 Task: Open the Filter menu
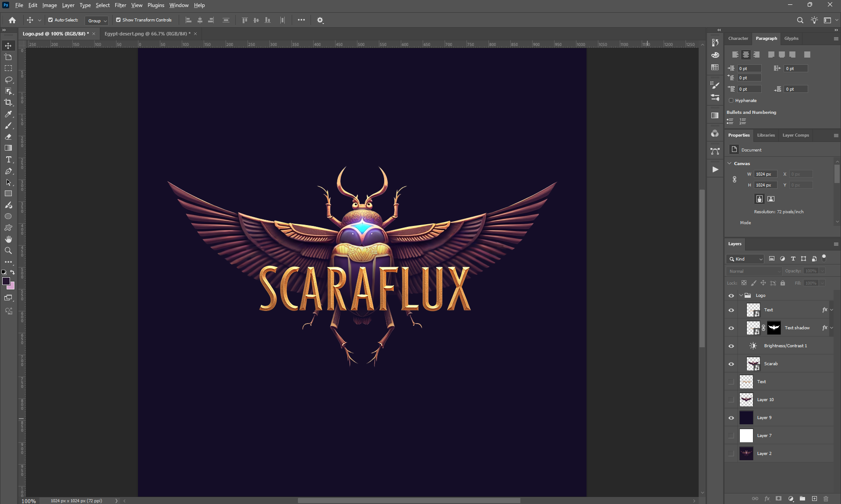120,5
